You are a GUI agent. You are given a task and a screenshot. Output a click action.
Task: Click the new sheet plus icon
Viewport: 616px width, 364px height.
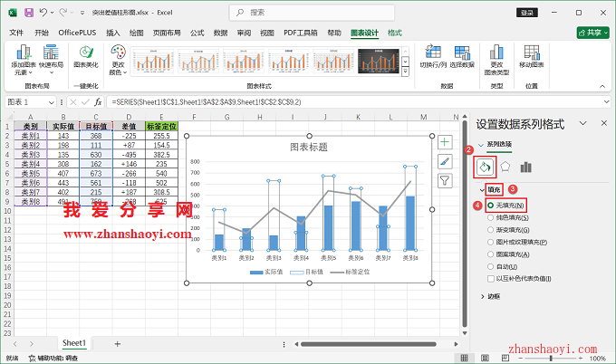point(117,344)
